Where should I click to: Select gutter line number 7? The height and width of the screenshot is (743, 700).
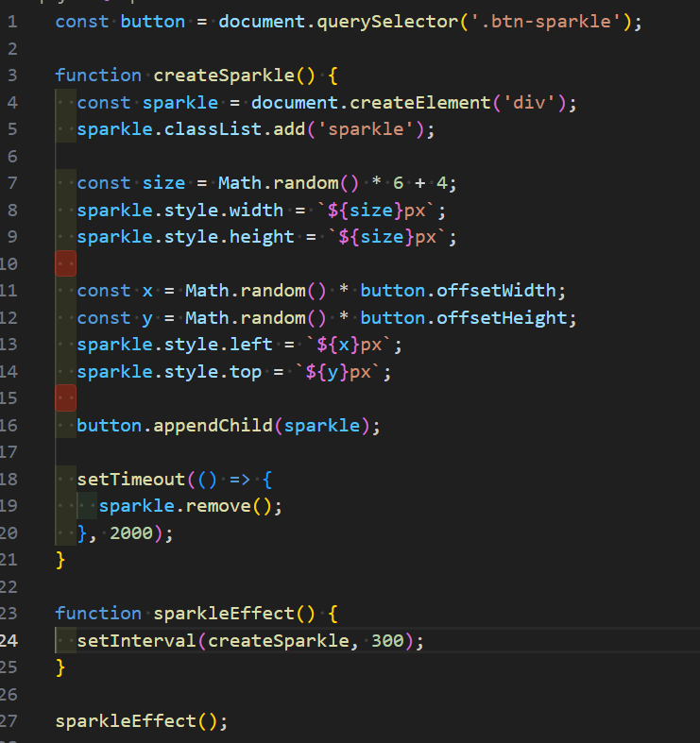click(13, 183)
